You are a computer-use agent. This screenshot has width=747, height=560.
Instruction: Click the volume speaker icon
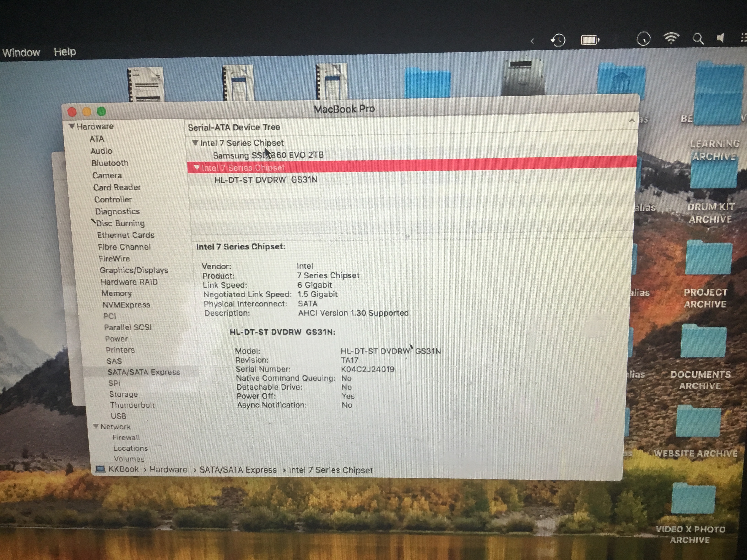click(720, 38)
